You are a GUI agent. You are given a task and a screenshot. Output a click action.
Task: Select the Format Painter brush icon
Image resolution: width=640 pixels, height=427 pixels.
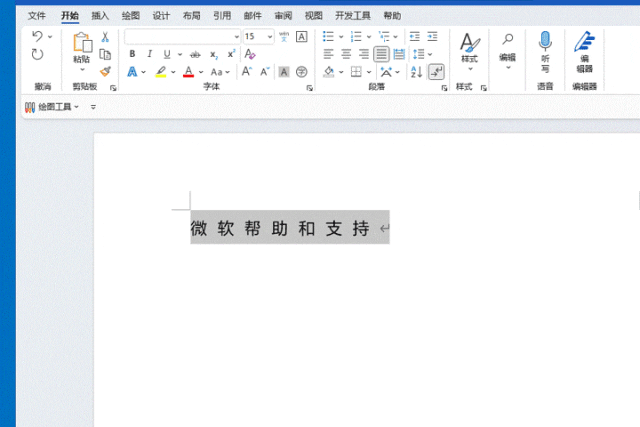105,72
